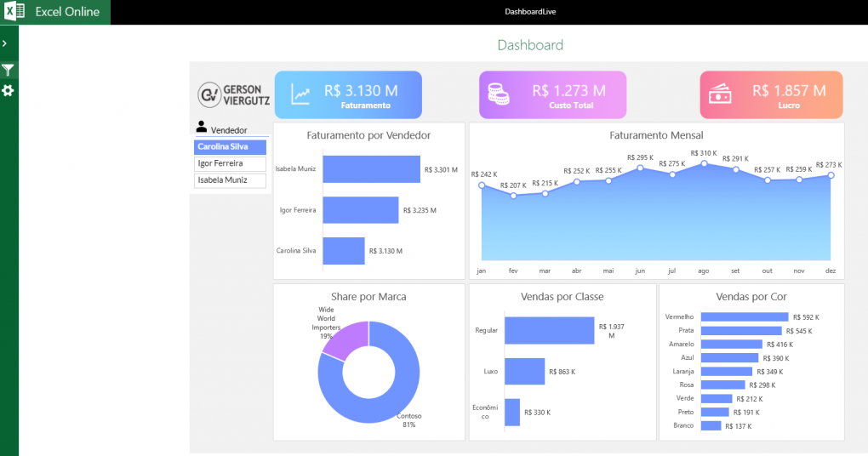Click the Excel Online logo icon

coord(14,11)
